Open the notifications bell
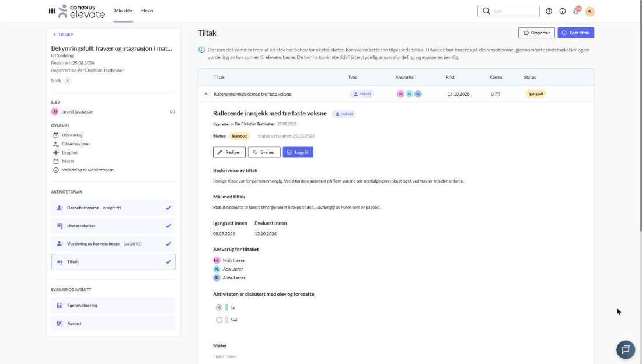Viewport: 642px width, 364px height. [x=576, y=11]
